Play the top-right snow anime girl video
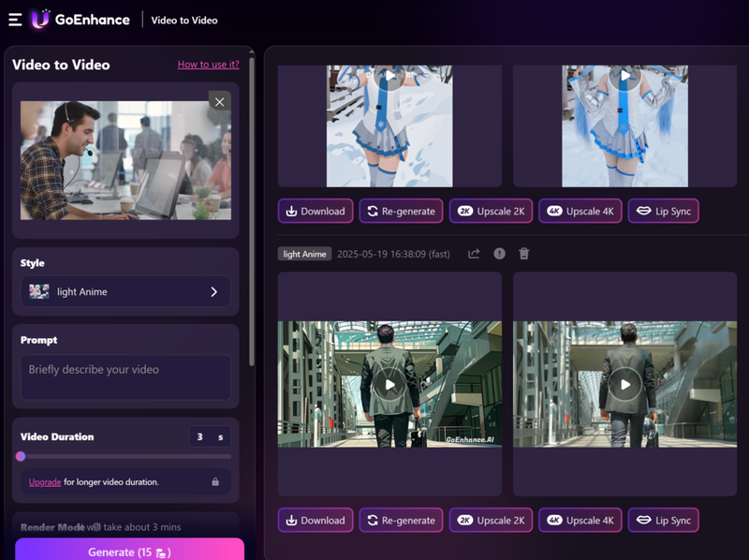Screen dimensions: 749x560 click(624, 76)
